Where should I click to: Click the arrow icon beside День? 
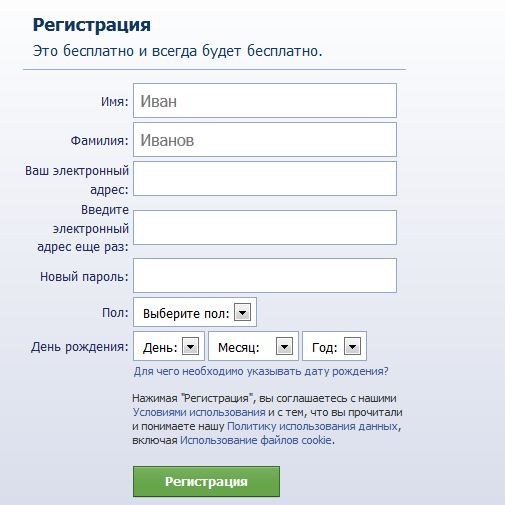(x=190, y=346)
